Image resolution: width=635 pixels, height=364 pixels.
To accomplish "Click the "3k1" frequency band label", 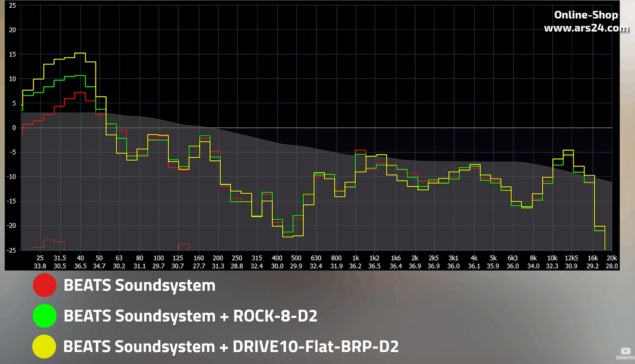I will click(453, 258).
